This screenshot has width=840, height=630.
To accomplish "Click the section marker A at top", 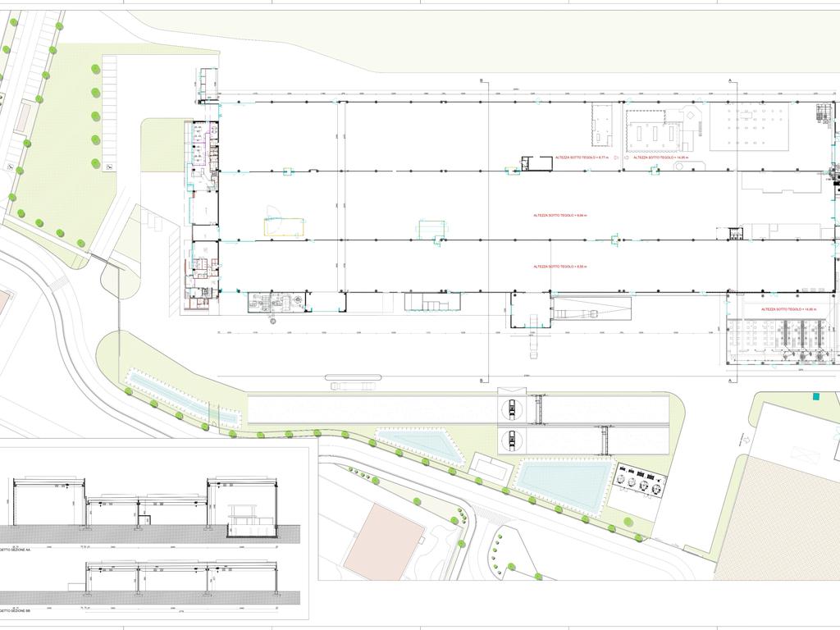I will pyautogui.click(x=730, y=80).
